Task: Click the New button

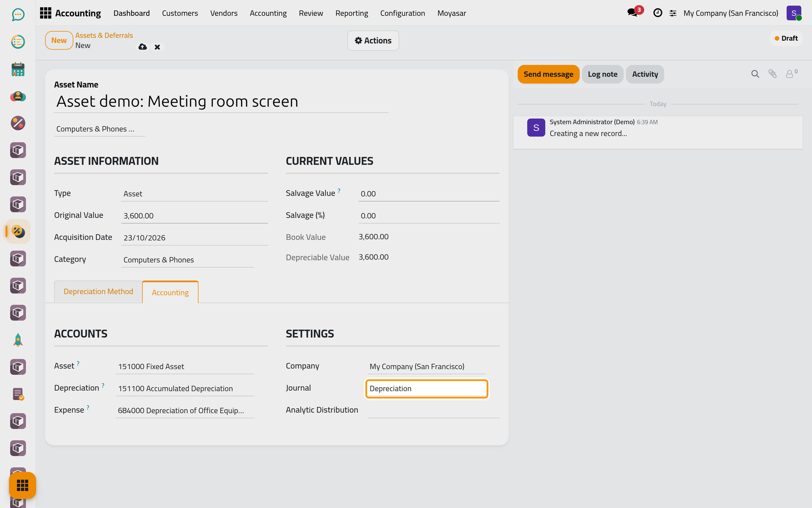Action: (59, 41)
